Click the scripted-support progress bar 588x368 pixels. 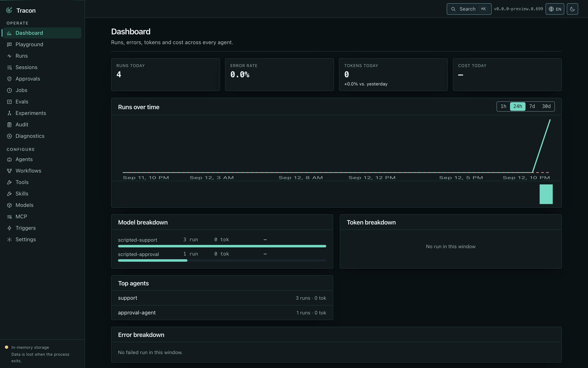[x=222, y=246]
